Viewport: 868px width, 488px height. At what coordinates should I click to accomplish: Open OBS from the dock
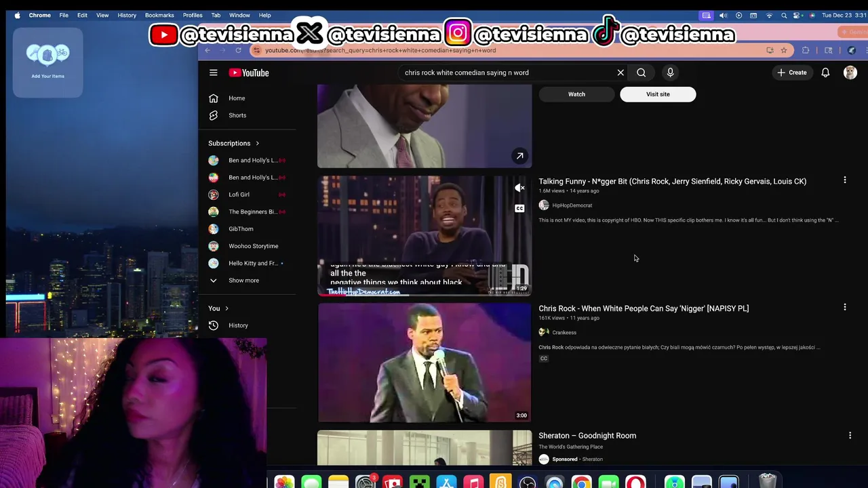527,483
